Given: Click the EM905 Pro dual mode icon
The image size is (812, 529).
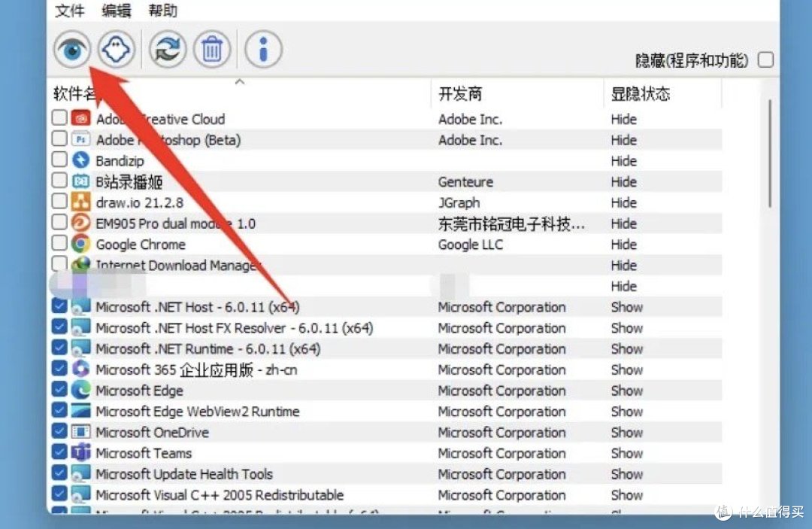Looking at the screenshot, I should 80,223.
